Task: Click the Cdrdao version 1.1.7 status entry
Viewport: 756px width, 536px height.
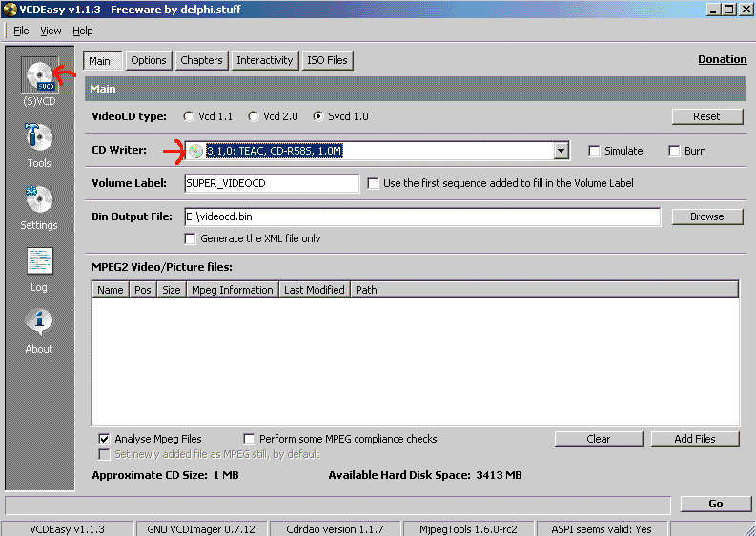Action: pyautogui.click(x=335, y=529)
